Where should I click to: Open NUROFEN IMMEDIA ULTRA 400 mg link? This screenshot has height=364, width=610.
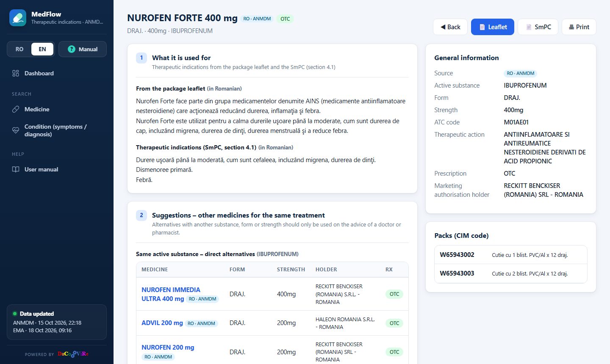tap(171, 294)
